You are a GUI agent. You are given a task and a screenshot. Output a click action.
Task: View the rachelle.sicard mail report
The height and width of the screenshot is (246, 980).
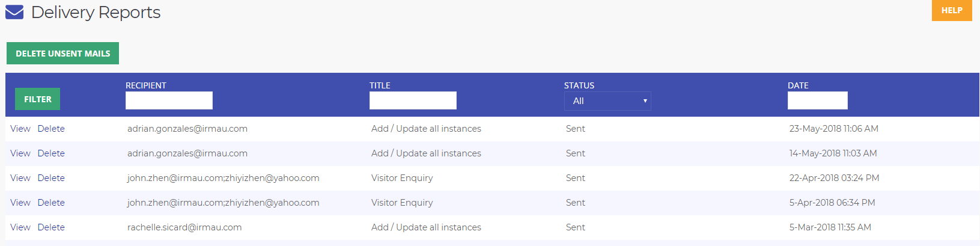pos(20,227)
